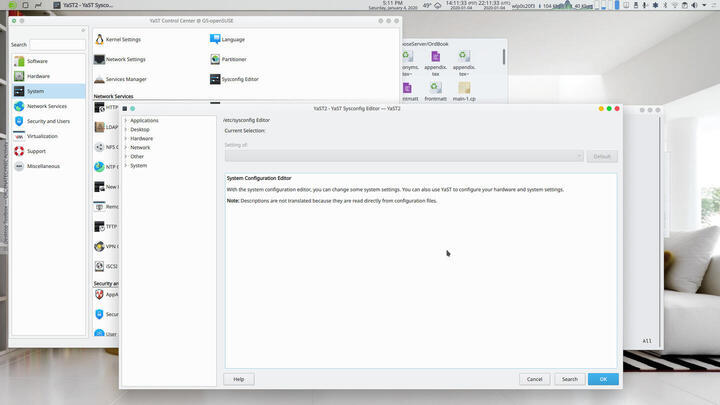The width and height of the screenshot is (720, 405).
Task: Expand hidden system tray icons arrow
Action: tap(704, 5)
